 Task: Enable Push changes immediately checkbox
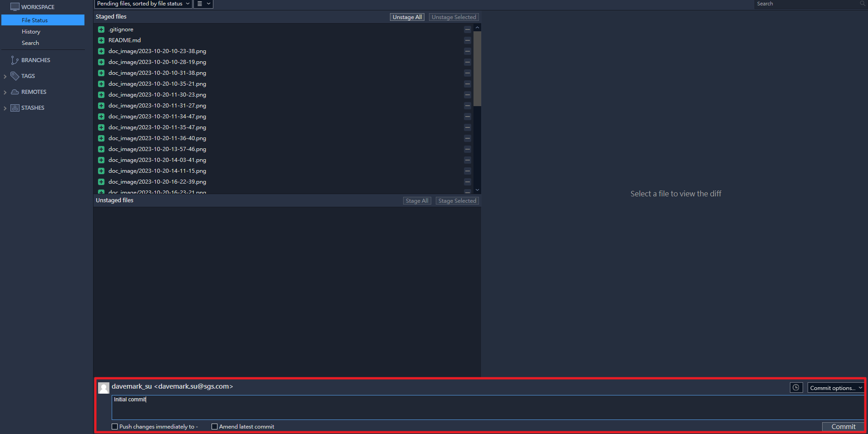point(115,427)
